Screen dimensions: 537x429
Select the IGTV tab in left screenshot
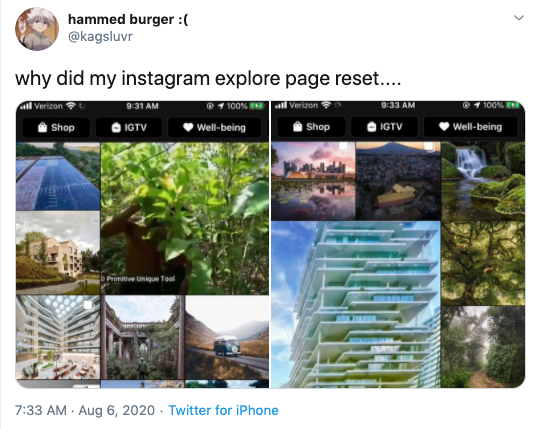click(129, 127)
